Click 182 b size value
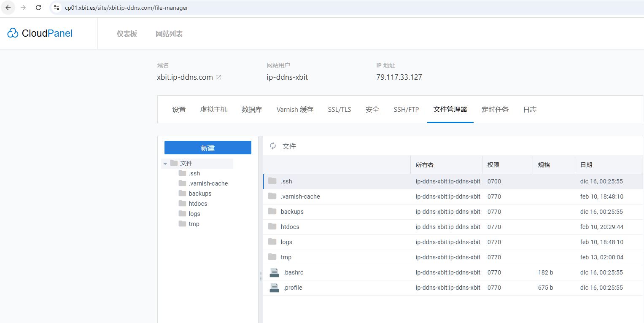 coord(546,272)
